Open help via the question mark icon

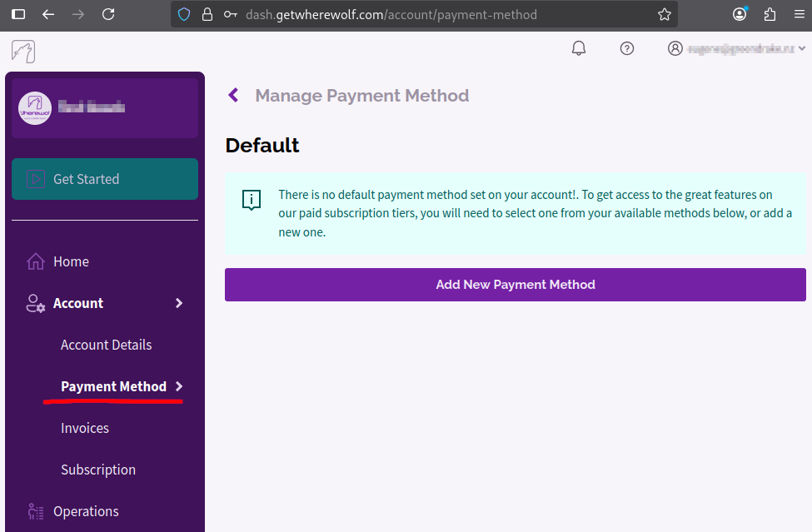coord(627,48)
